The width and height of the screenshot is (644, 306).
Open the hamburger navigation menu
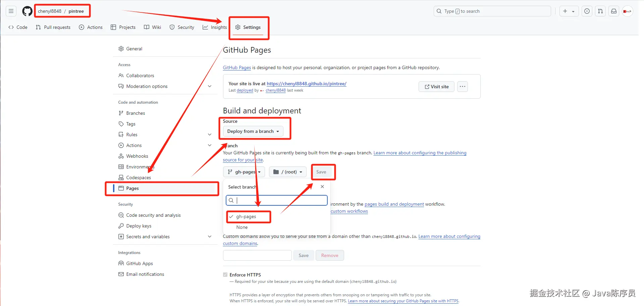click(11, 11)
